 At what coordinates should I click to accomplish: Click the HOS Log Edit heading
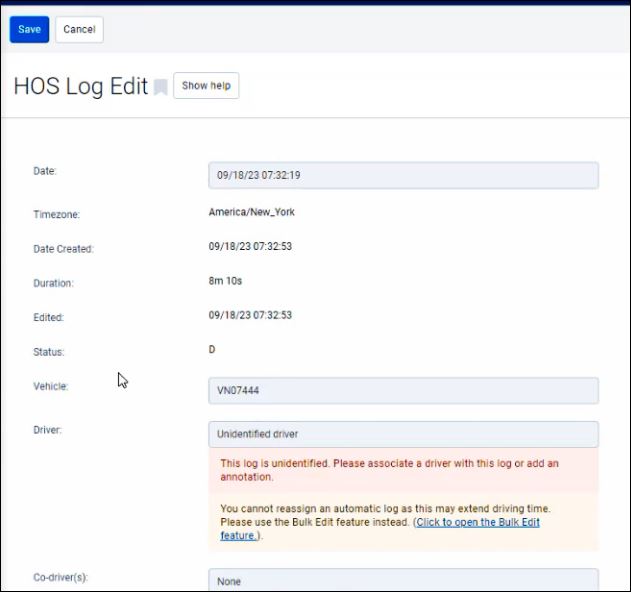point(80,86)
